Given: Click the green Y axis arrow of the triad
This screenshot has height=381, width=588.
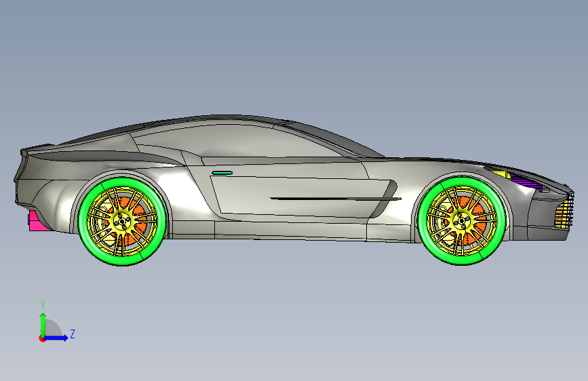Looking at the screenshot, I should coord(43,324).
